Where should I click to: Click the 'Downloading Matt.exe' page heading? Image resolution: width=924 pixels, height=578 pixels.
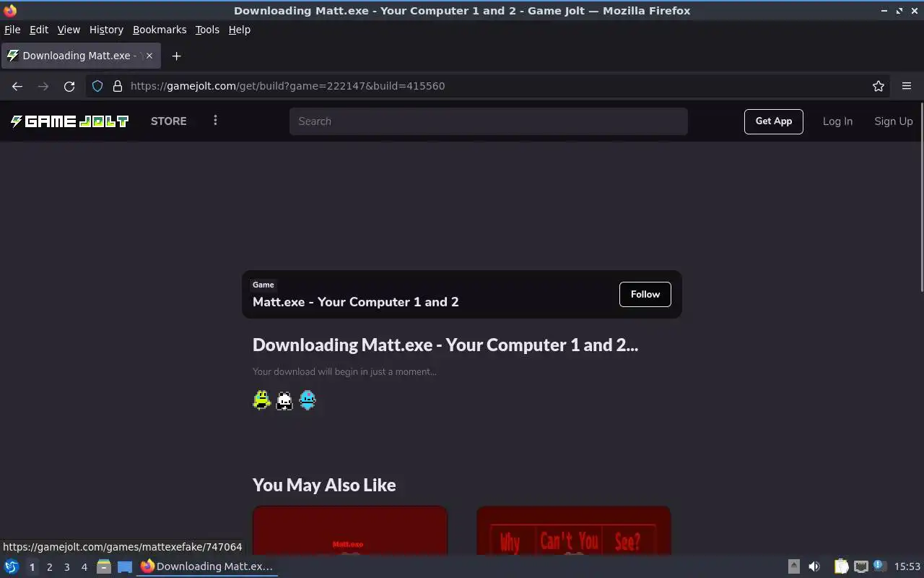click(x=445, y=345)
